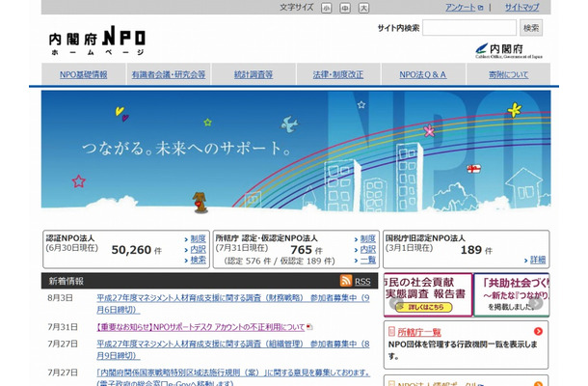Image resolution: width=588 pixels, height=386 pixels.
Task: Open the 法律・制度改正 menu tab
Action: 338,74
